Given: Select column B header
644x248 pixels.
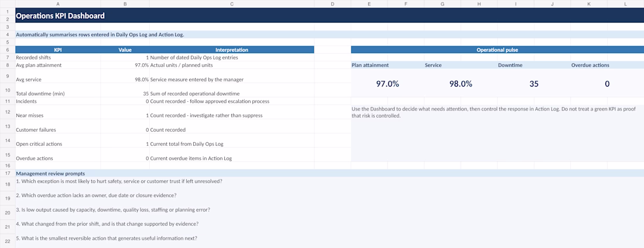Looking at the screenshot, I should click(125, 4).
